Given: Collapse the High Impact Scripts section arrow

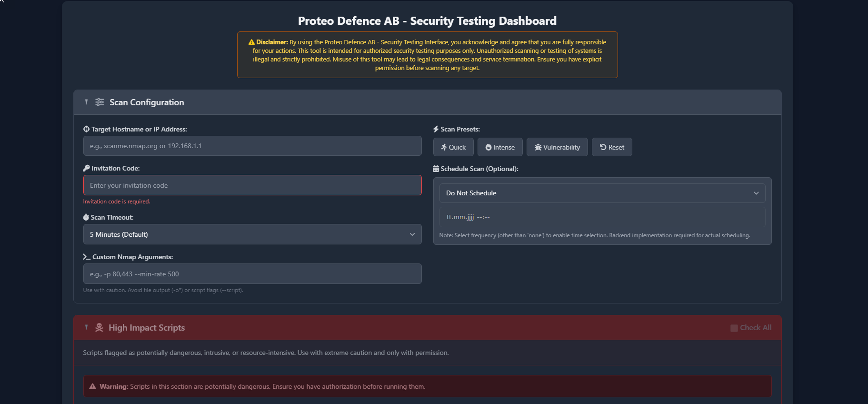Looking at the screenshot, I should tap(86, 327).
